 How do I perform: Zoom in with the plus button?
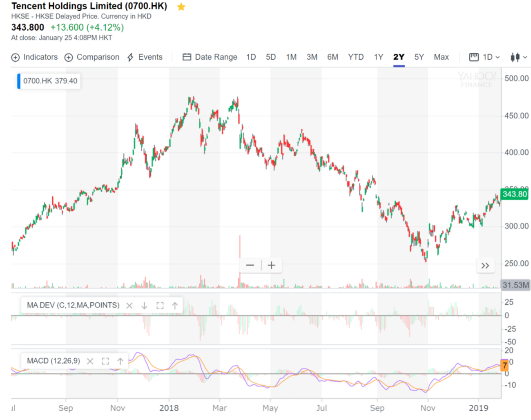(271, 265)
